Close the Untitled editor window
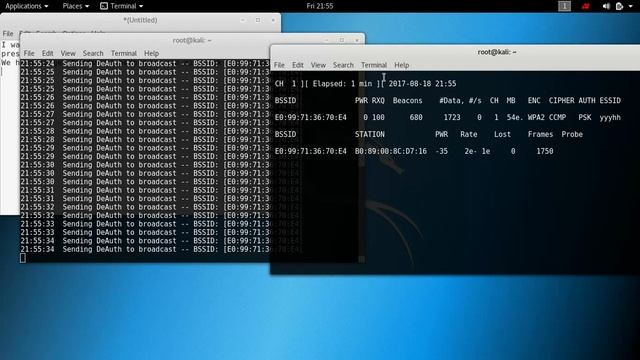This screenshot has width=640, height=360. [273, 20]
